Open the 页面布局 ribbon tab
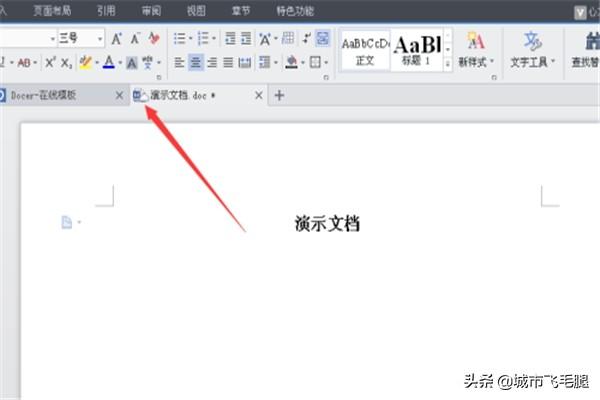 52,11
